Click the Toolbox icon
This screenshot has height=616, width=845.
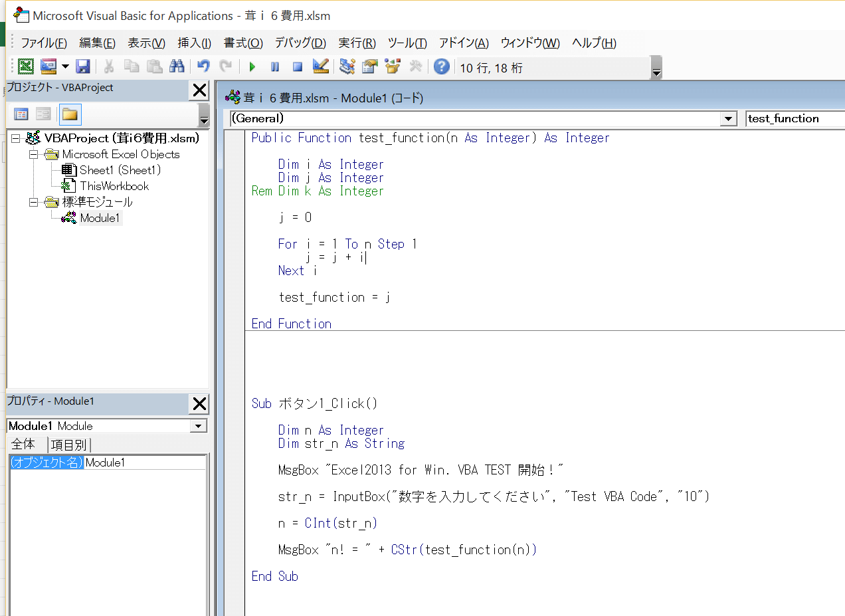[x=416, y=66]
